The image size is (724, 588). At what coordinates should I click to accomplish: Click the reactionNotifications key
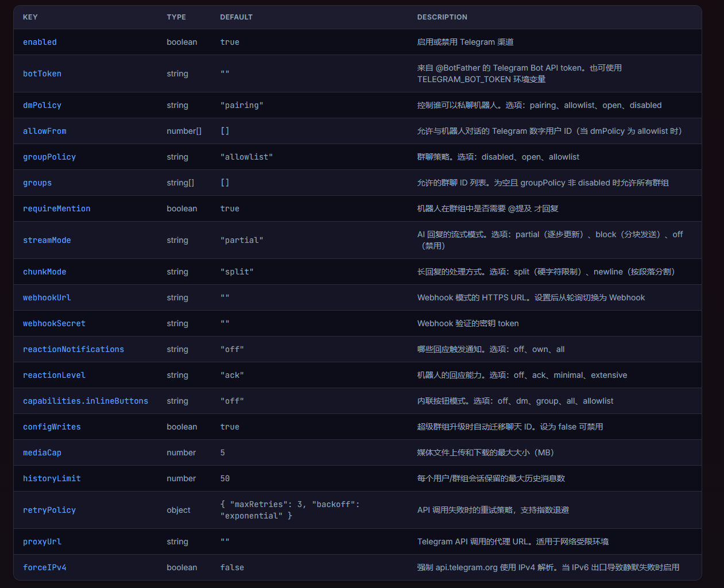click(x=73, y=349)
